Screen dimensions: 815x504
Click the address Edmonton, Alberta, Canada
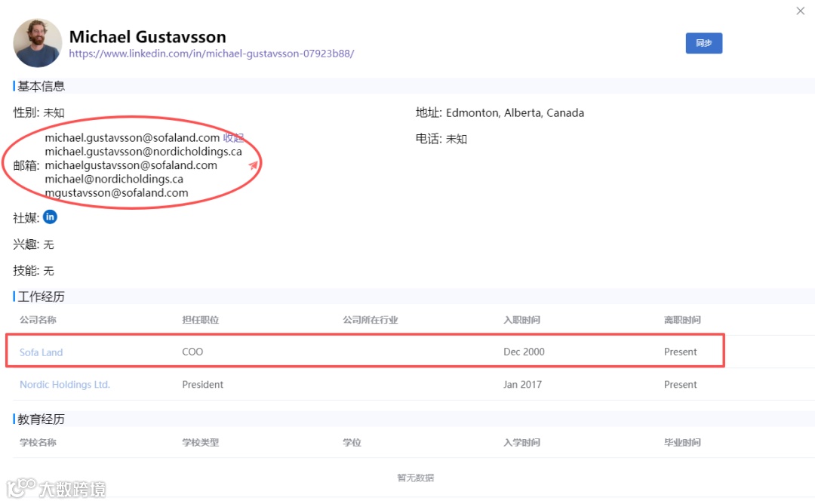(515, 112)
